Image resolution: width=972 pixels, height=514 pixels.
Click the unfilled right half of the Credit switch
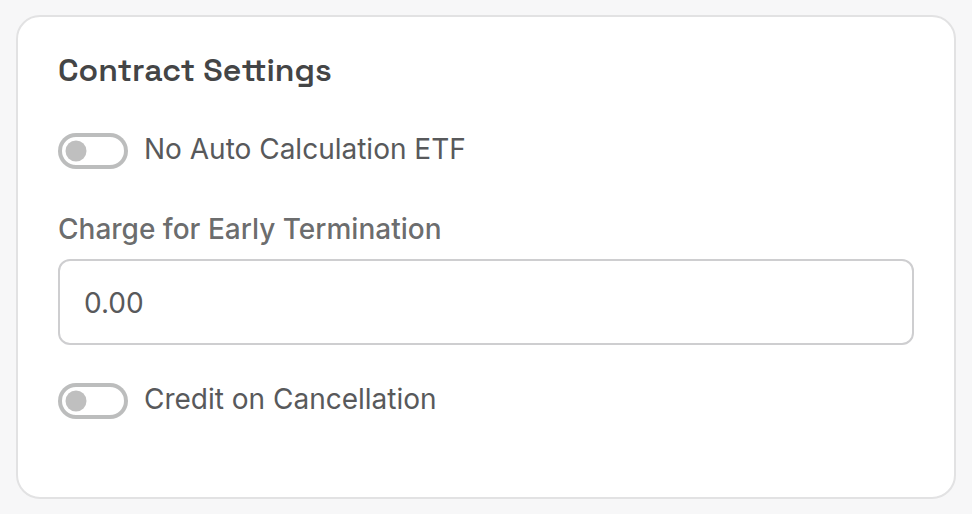[x=108, y=401]
